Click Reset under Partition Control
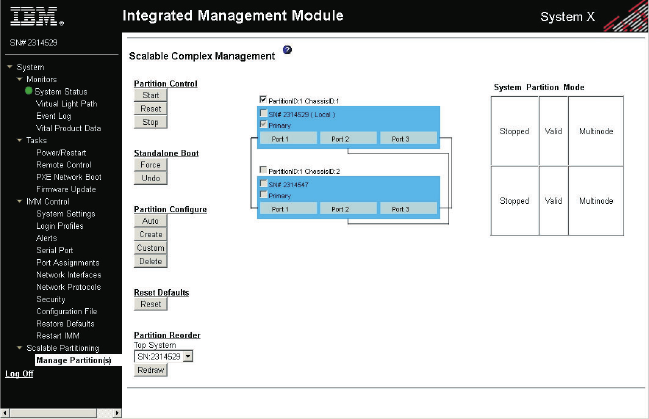 [x=151, y=108]
